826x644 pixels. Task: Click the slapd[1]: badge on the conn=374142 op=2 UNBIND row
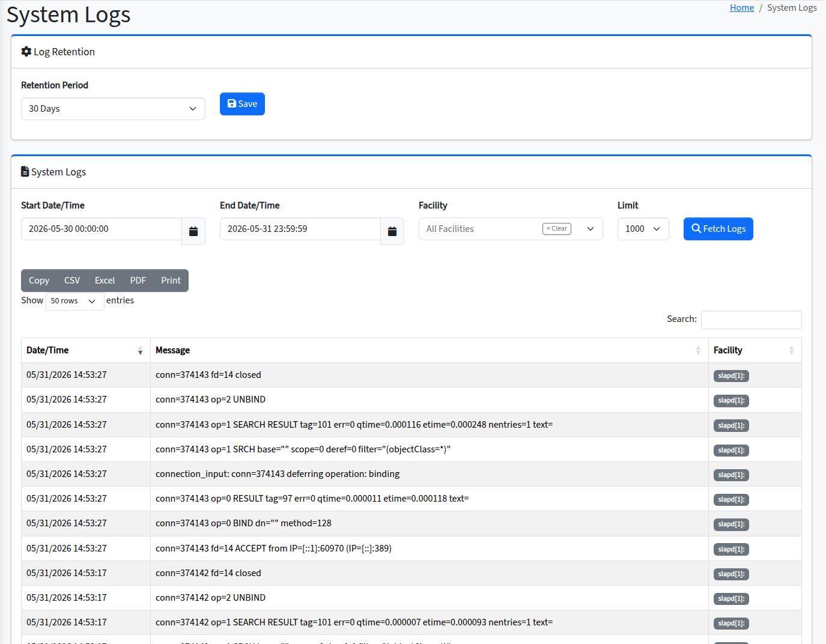[731, 599]
